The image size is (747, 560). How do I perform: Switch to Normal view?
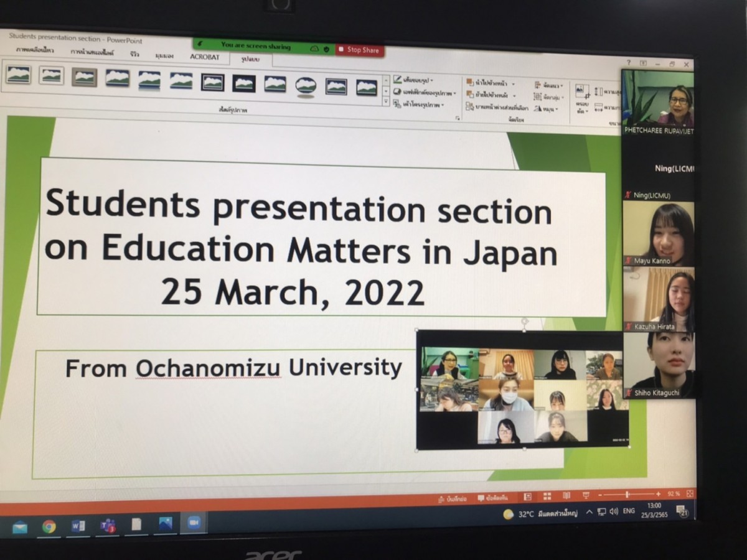click(x=527, y=497)
